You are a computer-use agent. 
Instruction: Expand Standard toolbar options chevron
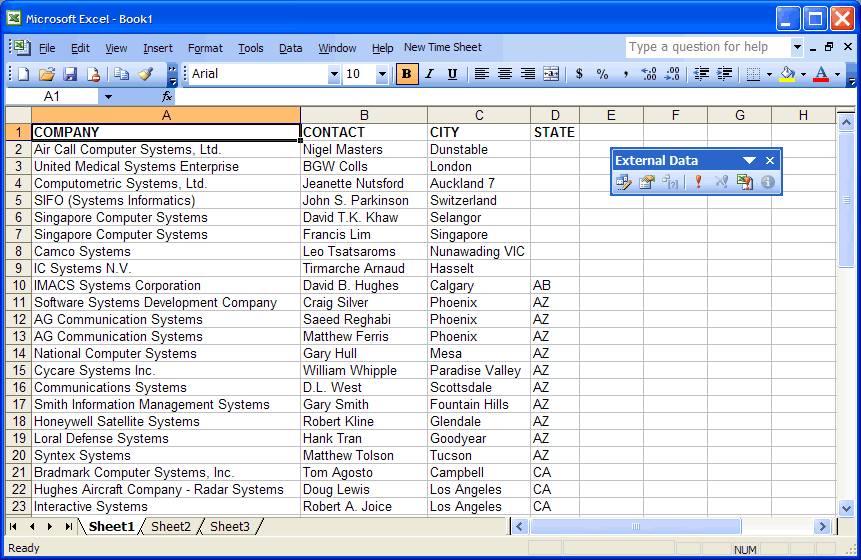172,75
